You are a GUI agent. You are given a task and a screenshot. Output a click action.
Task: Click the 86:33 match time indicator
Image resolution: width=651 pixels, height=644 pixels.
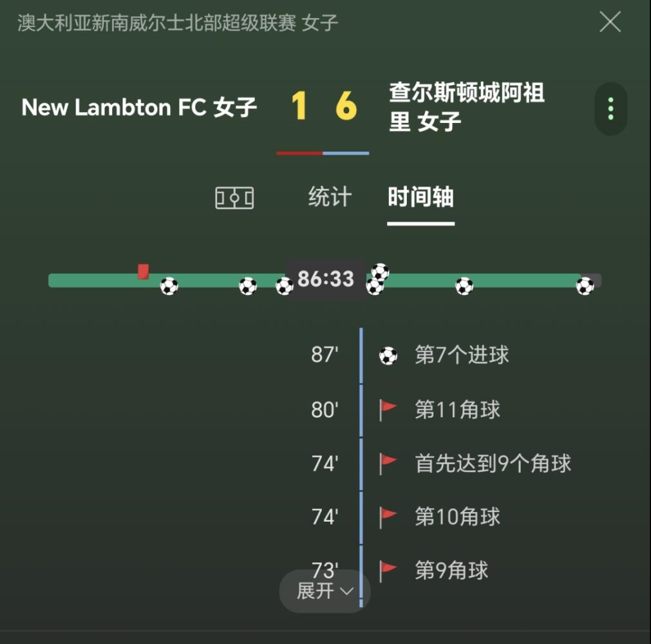326,279
